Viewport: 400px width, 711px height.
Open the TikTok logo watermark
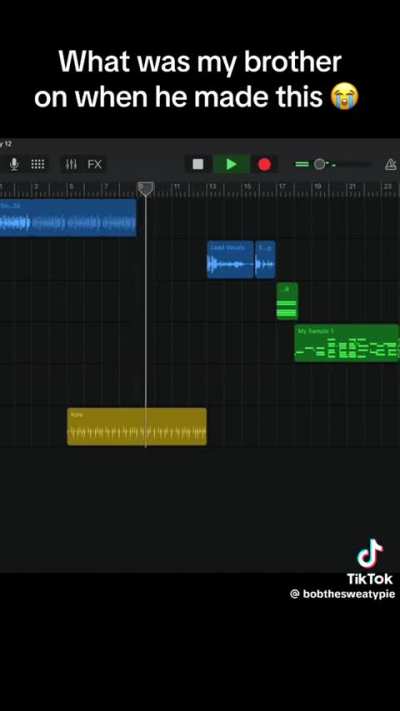coord(370,562)
